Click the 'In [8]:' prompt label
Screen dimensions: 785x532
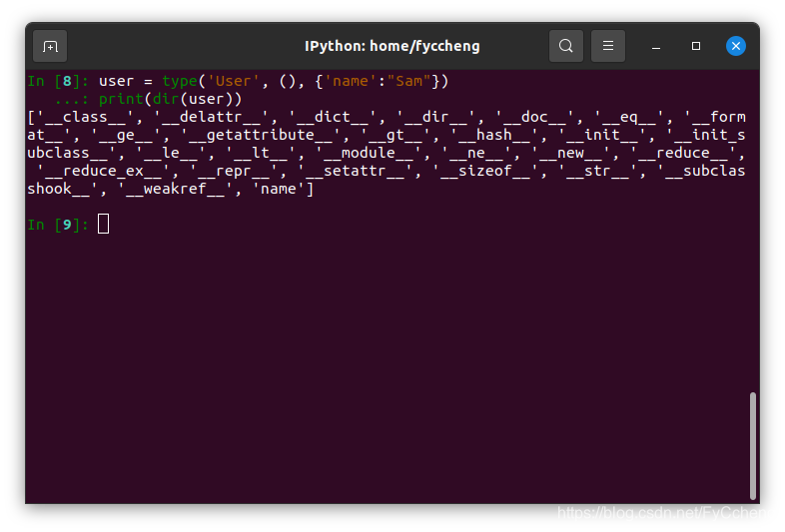point(58,81)
